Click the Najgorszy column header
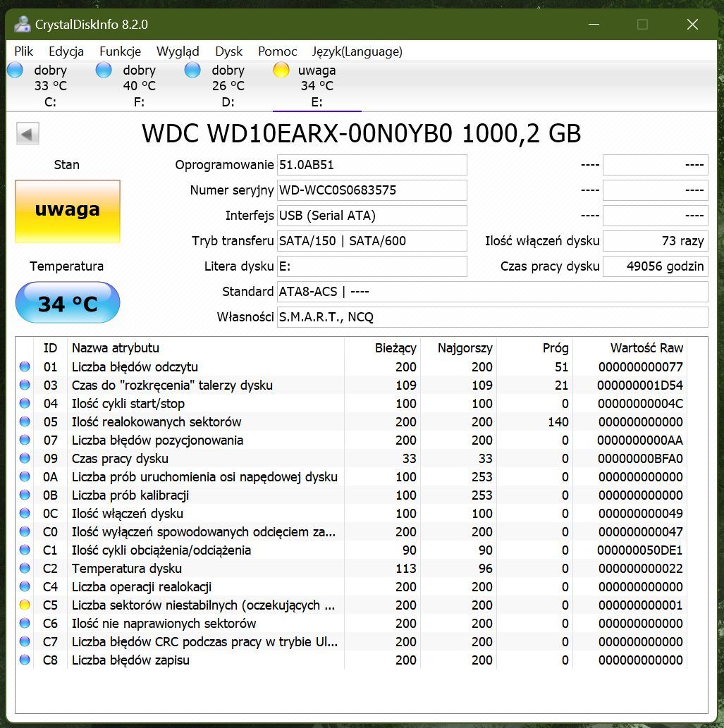Screen dimensions: 724x728 coord(459,348)
